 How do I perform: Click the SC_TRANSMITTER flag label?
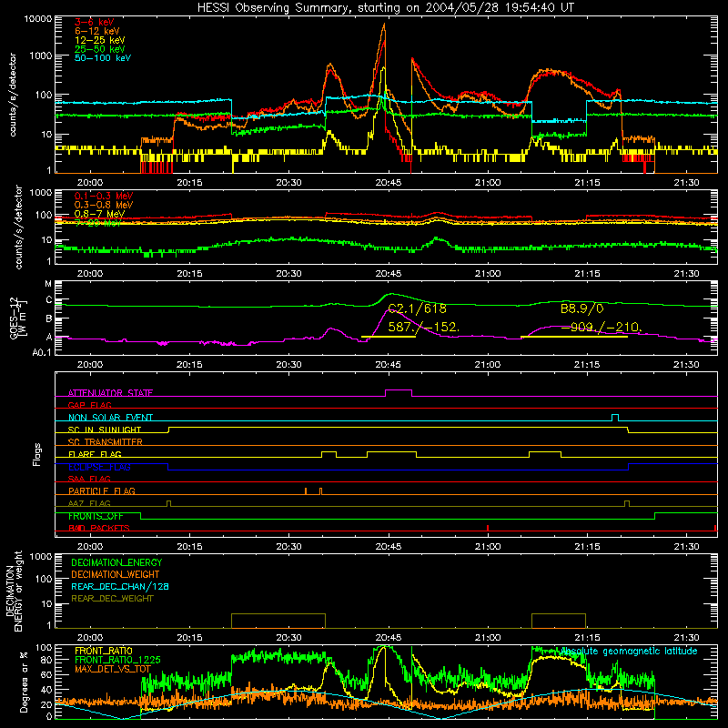(x=105, y=442)
